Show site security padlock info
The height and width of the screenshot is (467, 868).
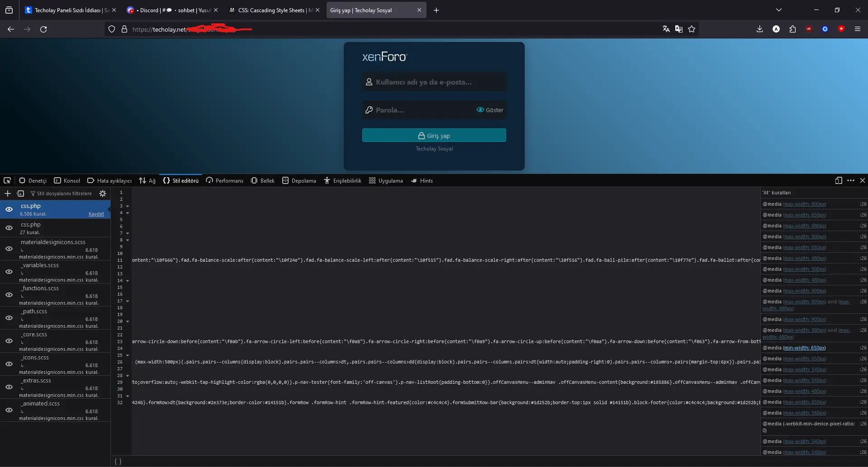[124, 29]
